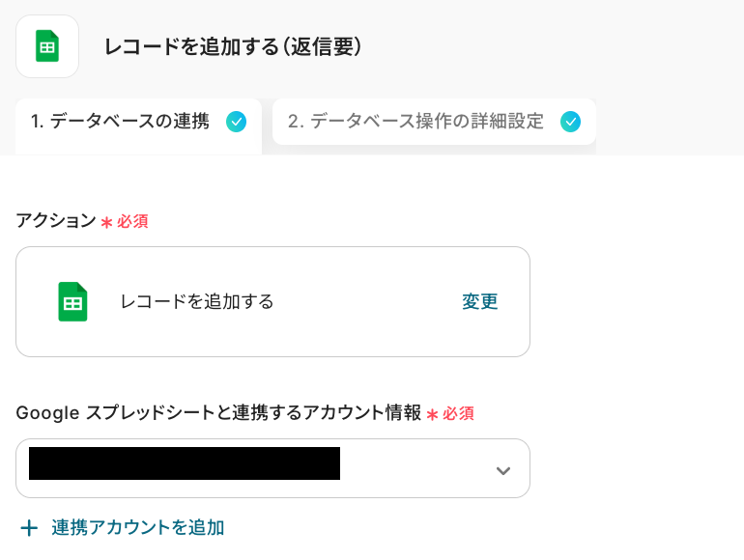This screenshot has height=560, width=744.
Task: Click the plus icon beside 連携アカウントを追加
Action: point(29,528)
